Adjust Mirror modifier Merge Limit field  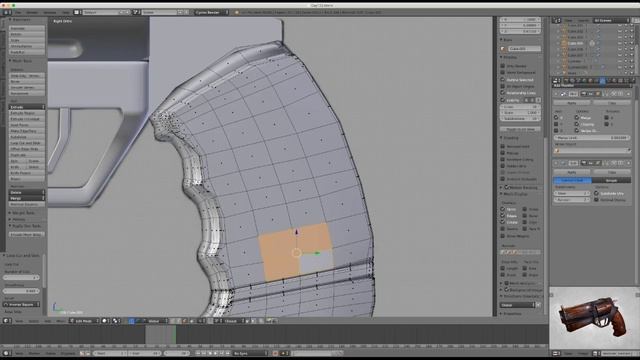(592, 138)
